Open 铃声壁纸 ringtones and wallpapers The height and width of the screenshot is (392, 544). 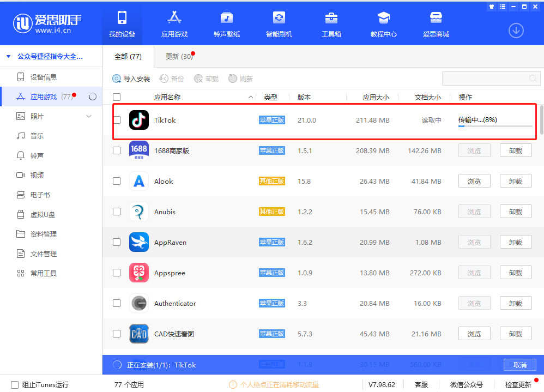click(227, 23)
